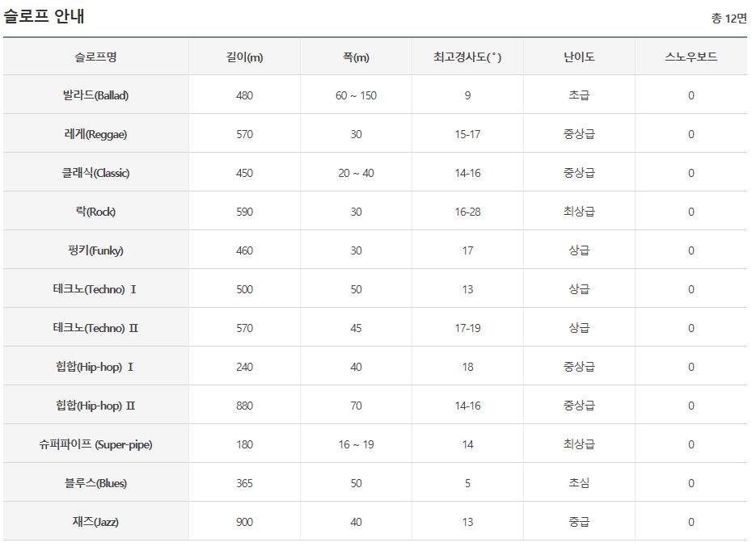
Task: Select the 힙합(Hip-hop) I slope name
Action: [95, 367]
